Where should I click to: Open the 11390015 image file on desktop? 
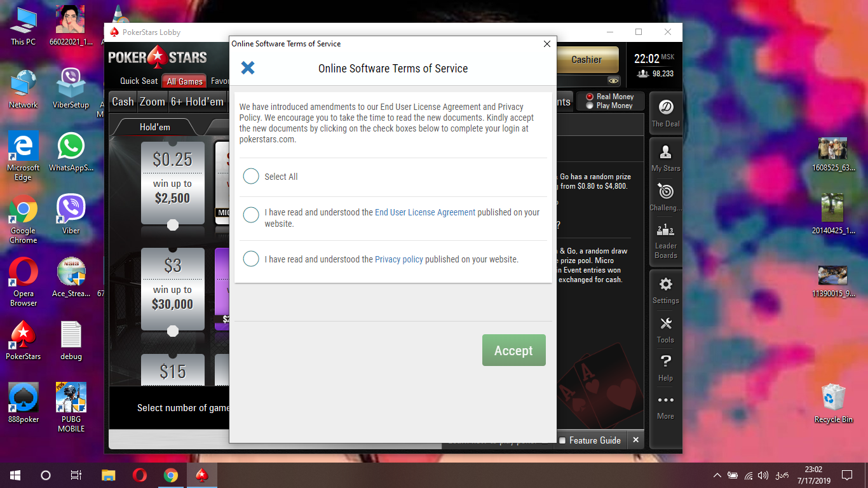(833, 281)
